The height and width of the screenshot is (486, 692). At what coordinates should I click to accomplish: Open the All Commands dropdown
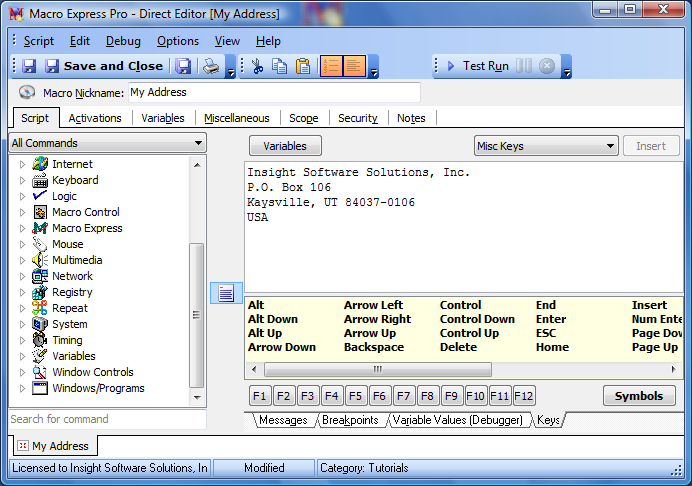(x=107, y=143)
